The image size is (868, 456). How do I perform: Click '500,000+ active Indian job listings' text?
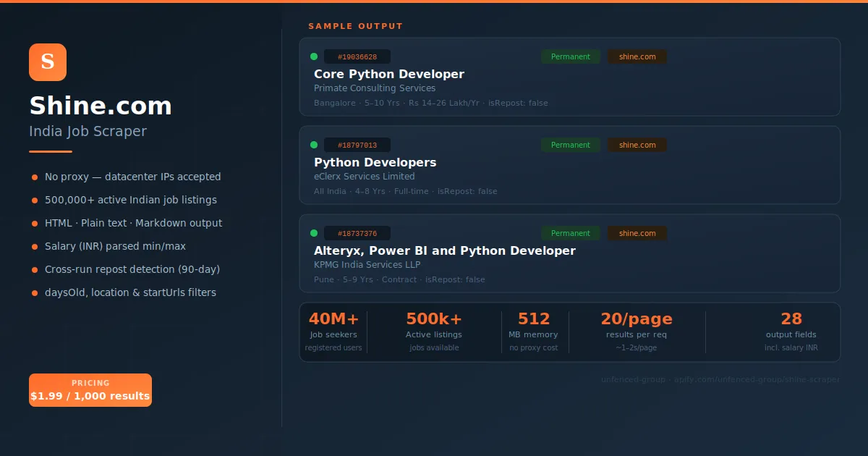(x=131, y=200)
